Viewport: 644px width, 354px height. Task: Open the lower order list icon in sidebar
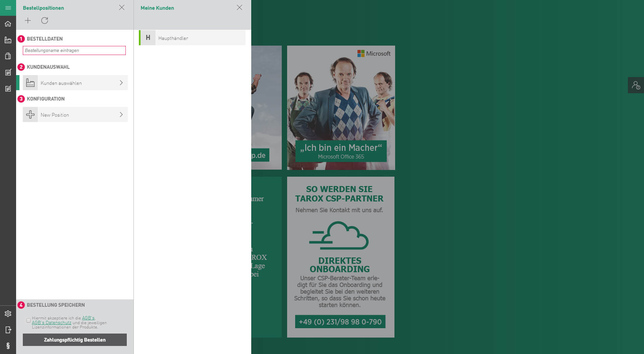click(8, 88)
